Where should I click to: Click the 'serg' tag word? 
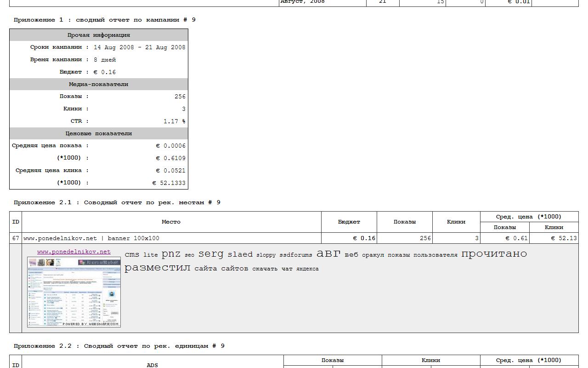211,253
